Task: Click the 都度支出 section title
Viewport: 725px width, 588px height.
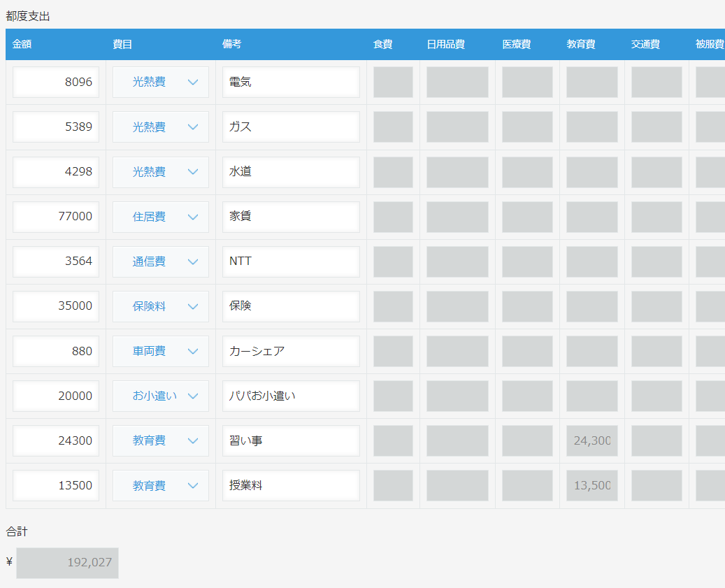Action: pos(28,16)
